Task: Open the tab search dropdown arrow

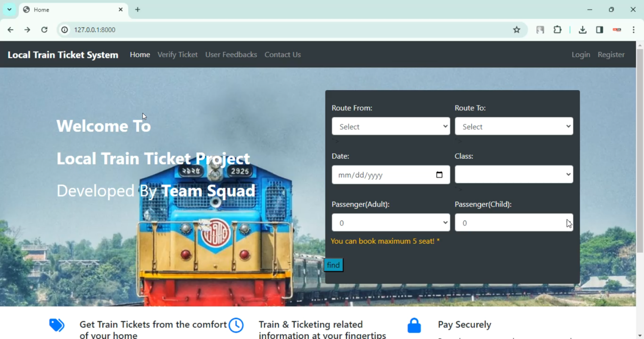Action: 9,9
